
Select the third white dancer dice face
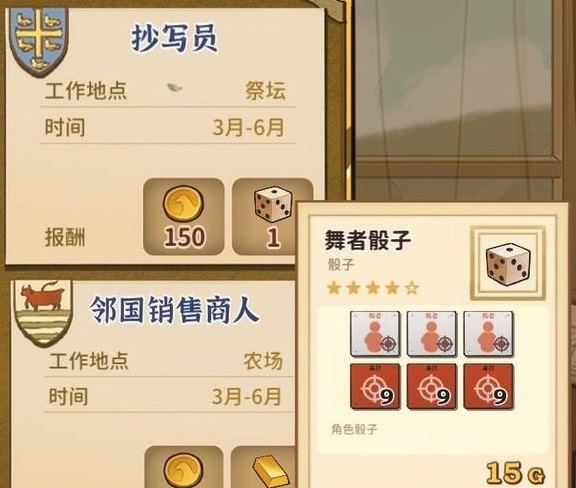(x=488, y=334)
